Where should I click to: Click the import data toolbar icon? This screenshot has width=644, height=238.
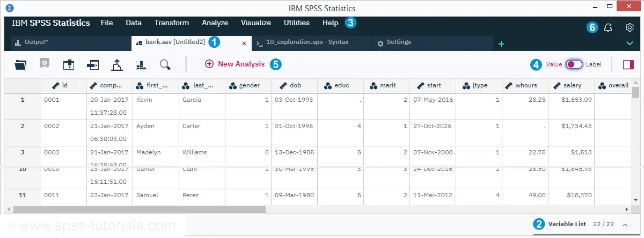tap(68, 64)
